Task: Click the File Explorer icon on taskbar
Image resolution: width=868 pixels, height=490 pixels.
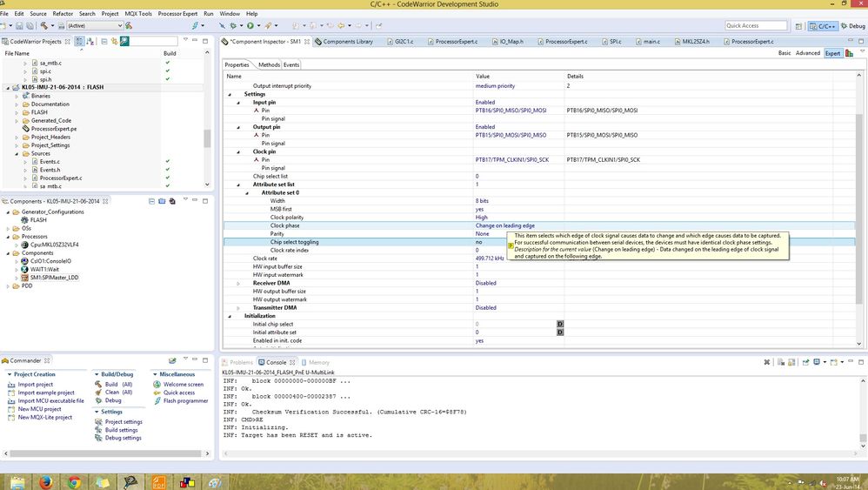Action: (17, 482)
